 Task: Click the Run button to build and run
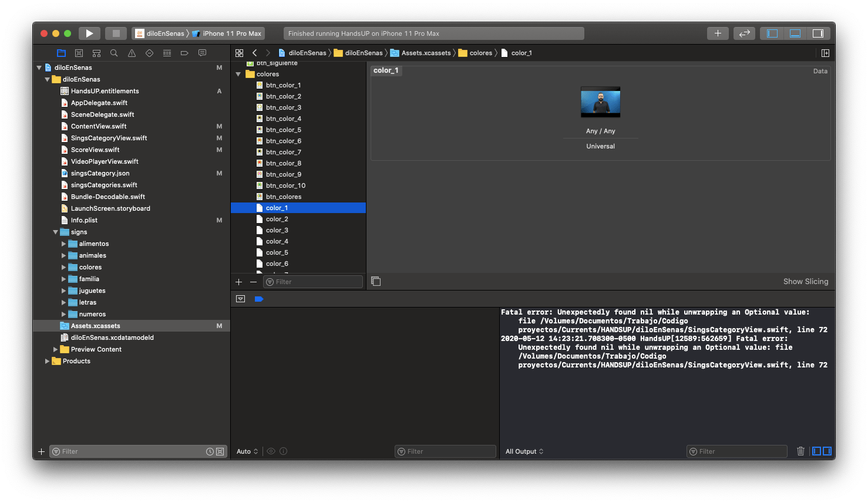89,33
